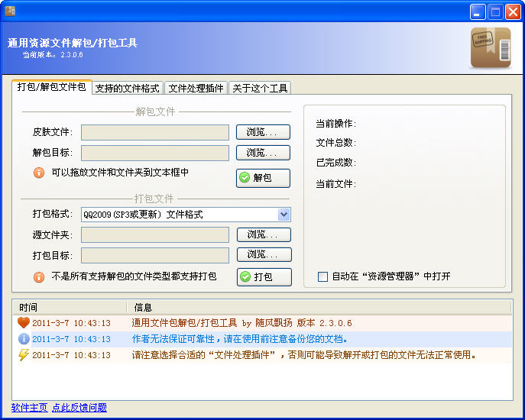Browse for the 源文件夹
The height and width of the screenshot is (420, 525).
coord(264,234)
